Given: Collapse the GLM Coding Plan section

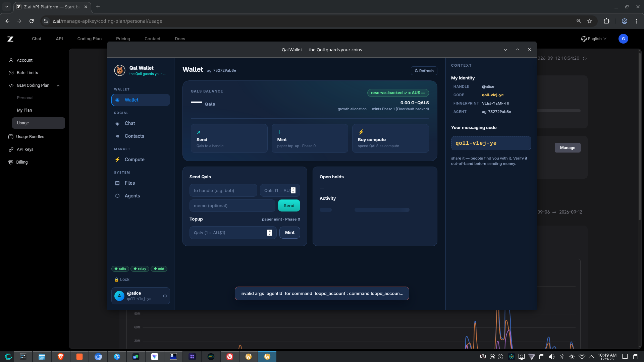Looking at the screenshot, I should (58, 85).
